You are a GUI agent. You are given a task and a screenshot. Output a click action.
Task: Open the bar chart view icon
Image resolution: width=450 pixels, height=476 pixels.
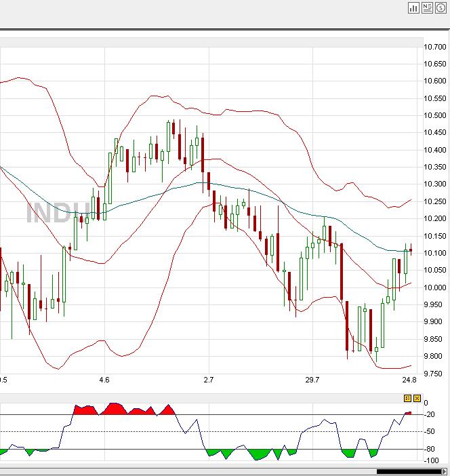tap(413, 8)
